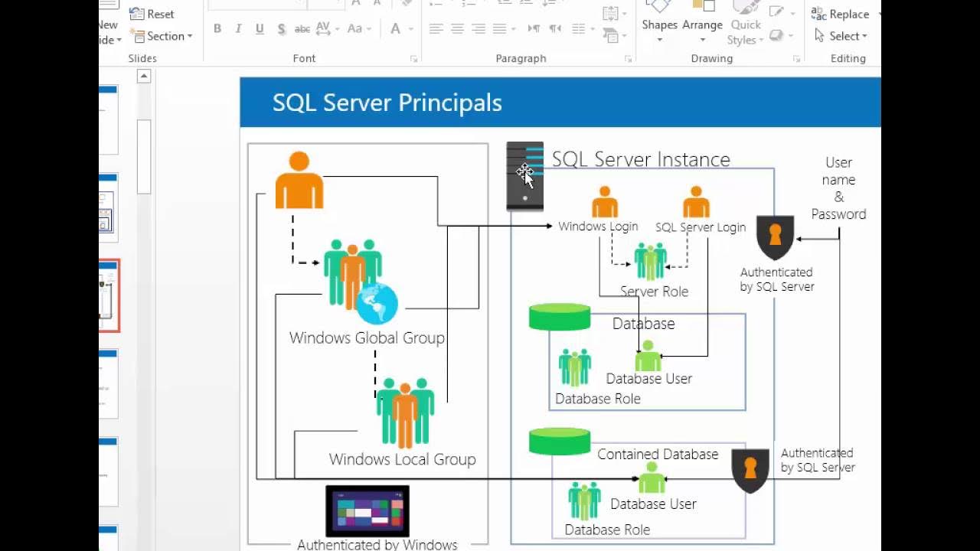Select the upper Database's user icon
This screenshot has height=551, width=980.
point(648,356)
